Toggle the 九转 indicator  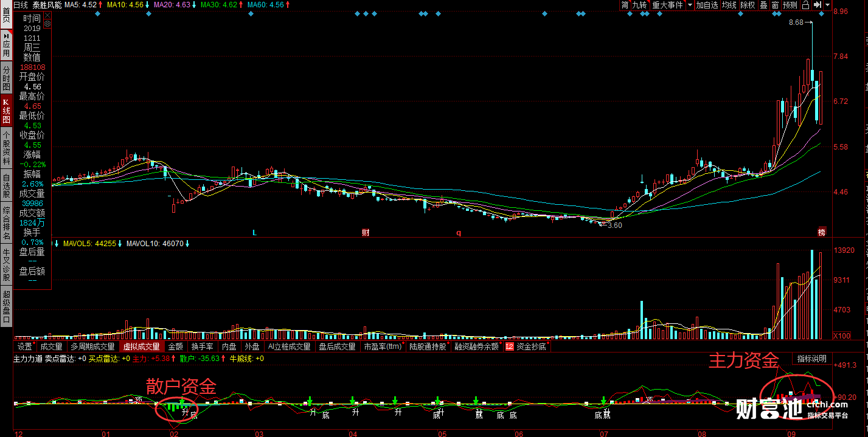(x=639, y=5)
